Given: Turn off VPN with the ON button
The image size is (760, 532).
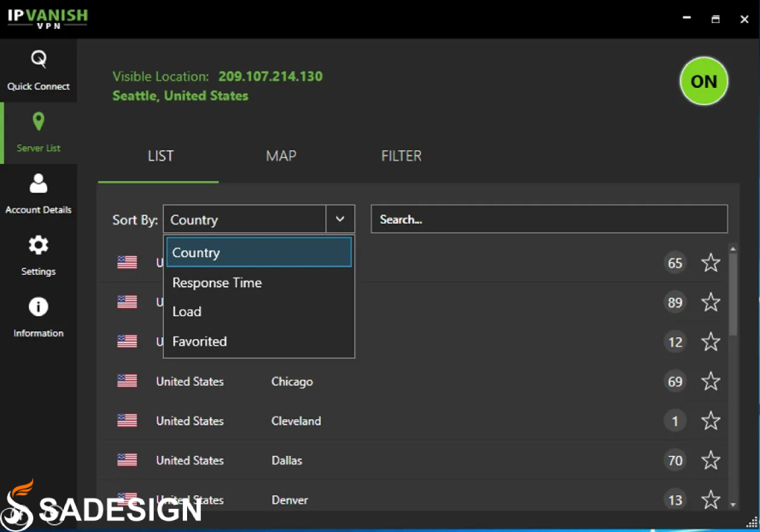Looking at the screenshot, I should (704, 81).
